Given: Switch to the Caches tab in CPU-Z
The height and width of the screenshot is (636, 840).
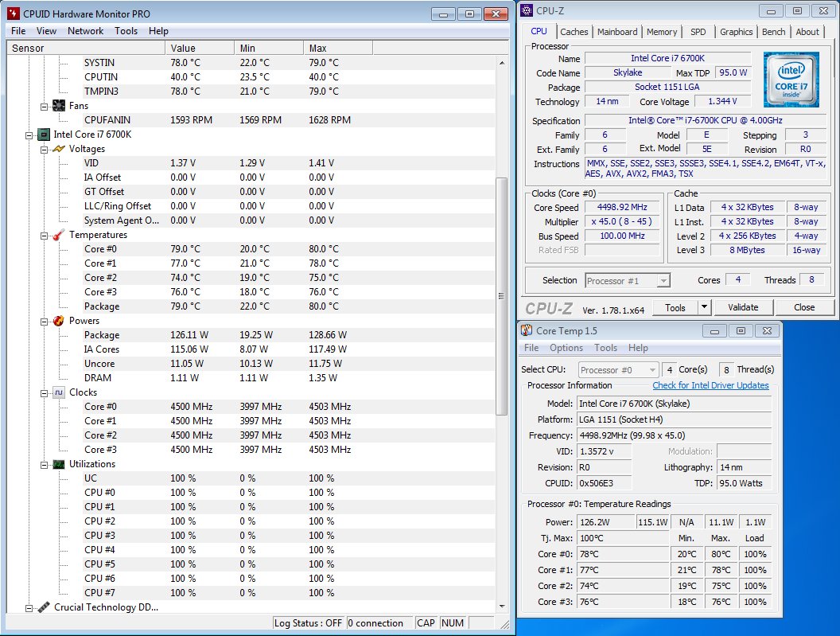Looking at the screenshot, I should coord(574,32).
